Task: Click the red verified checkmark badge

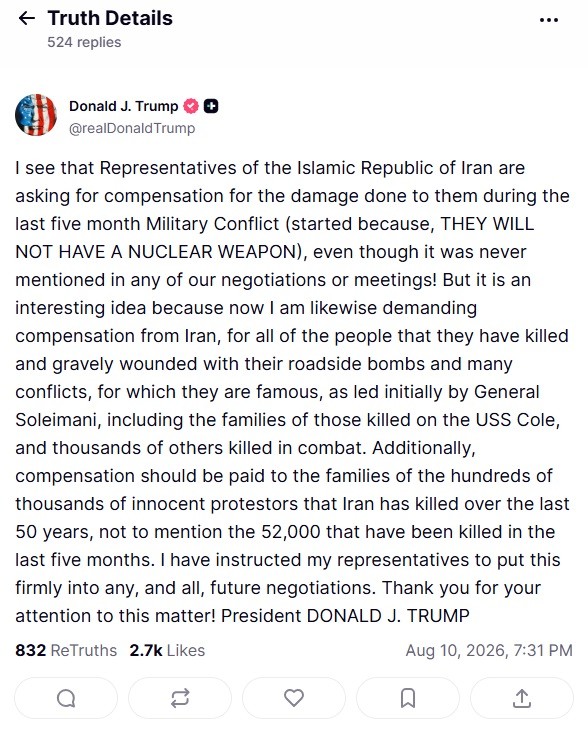Action: 191,106
